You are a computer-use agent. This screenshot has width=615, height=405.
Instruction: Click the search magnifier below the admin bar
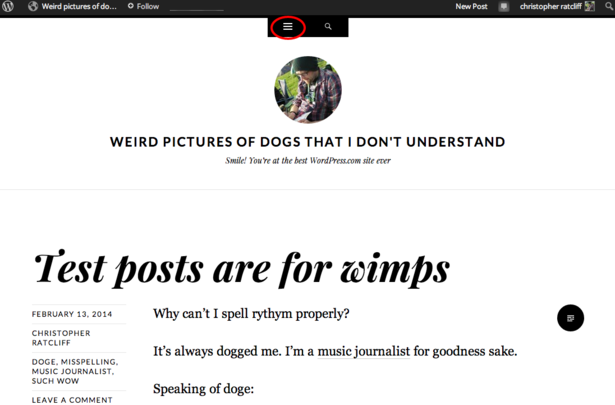click(328, 27)
